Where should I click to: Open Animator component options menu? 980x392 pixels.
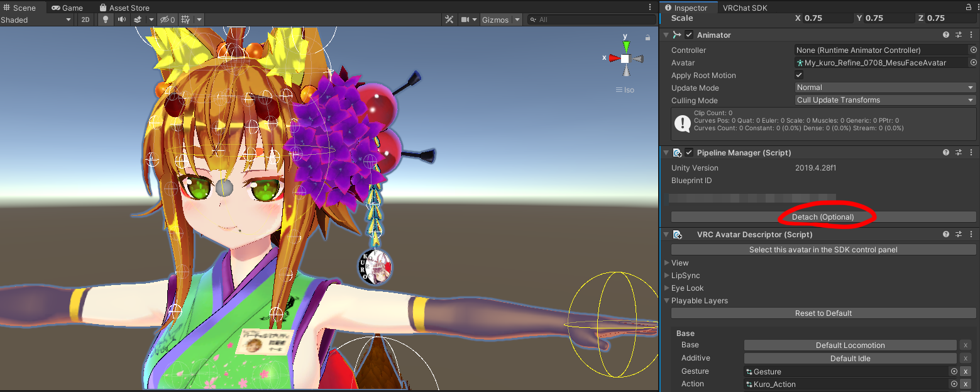click(972, 35)
